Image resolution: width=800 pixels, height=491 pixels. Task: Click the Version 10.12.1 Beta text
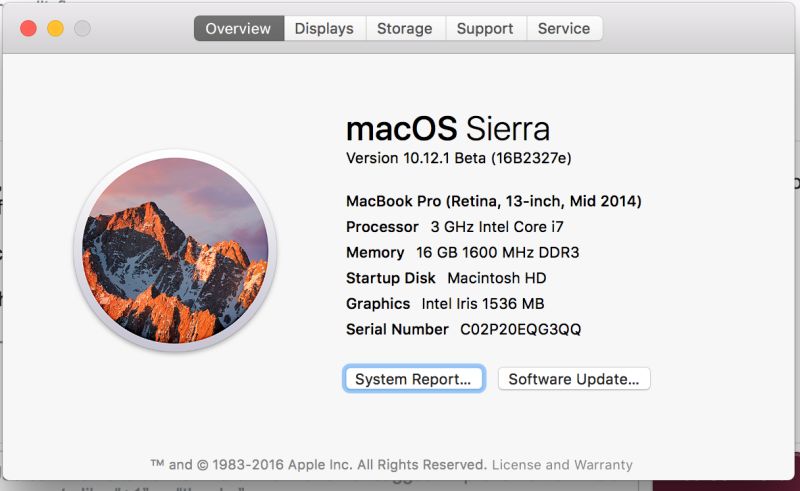[x=459, y=158]
